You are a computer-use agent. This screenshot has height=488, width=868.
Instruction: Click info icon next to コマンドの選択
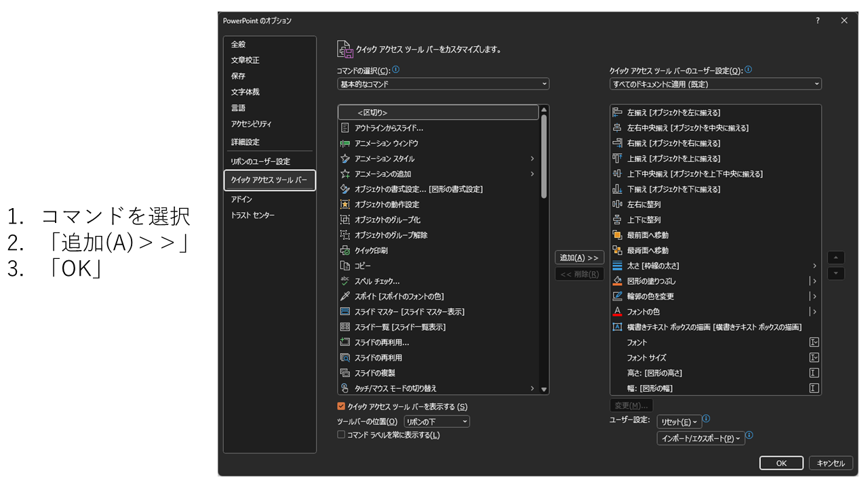396,69
